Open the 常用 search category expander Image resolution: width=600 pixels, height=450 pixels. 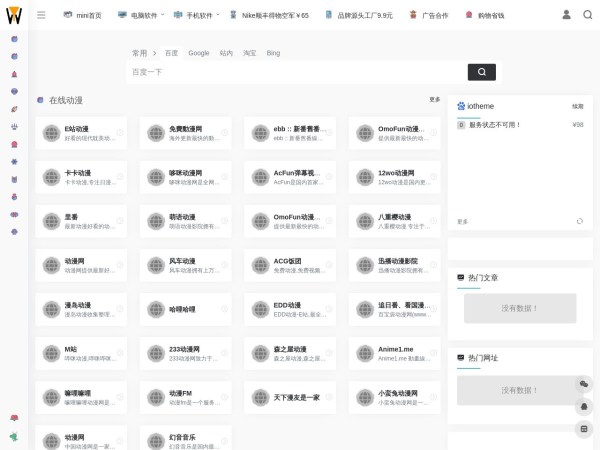[143, 52]
